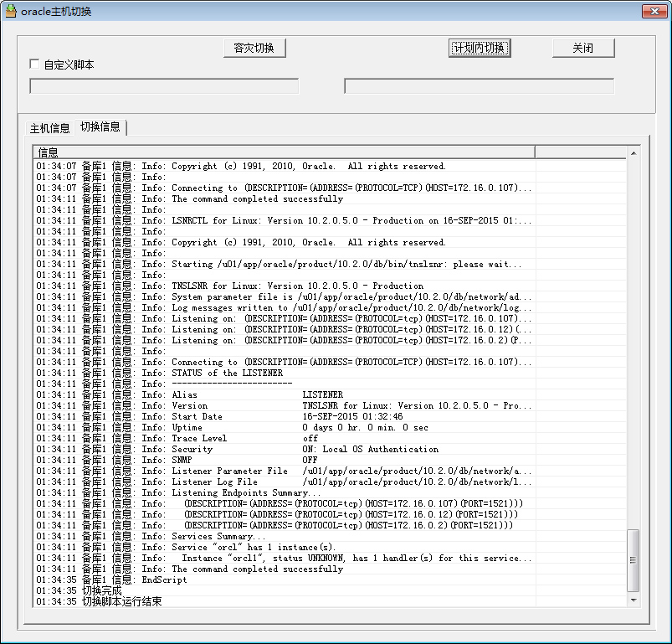Focus the right script path input field
The width and height of the screenshot is (672, 644).
click(x=480, y=85)
